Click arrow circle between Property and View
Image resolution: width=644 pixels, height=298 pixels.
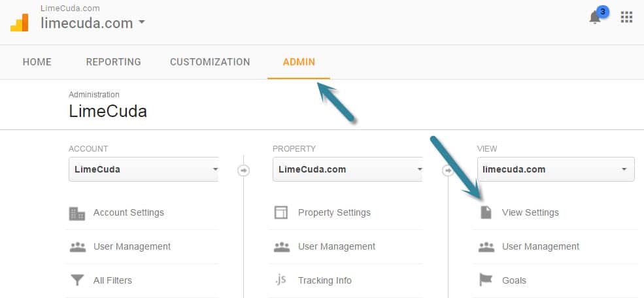pyautogui.click(x=448, y=170)
